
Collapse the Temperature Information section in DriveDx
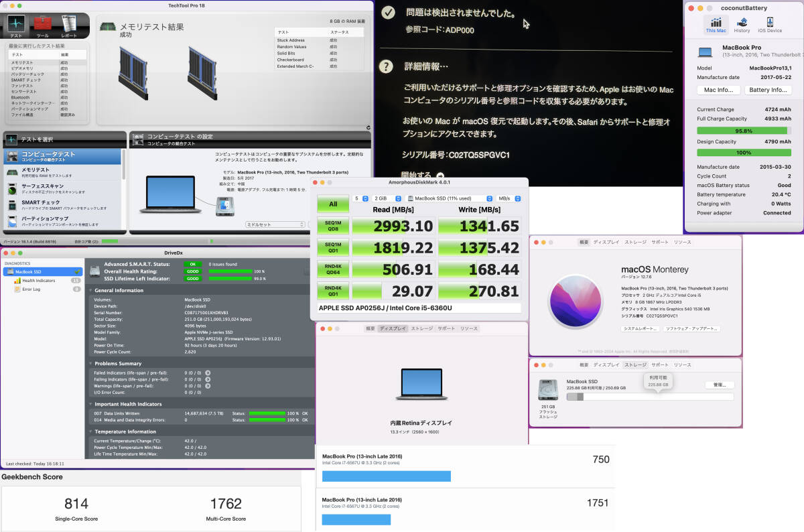click(x=91, y=431)
